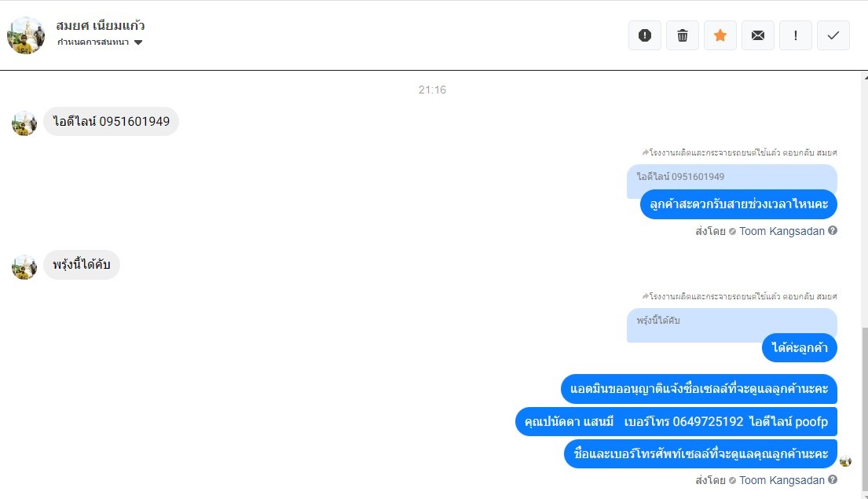Open the first Toom Kangsadan sender link
This screenshot has width=868, height=499.
[x=782, y=231]
